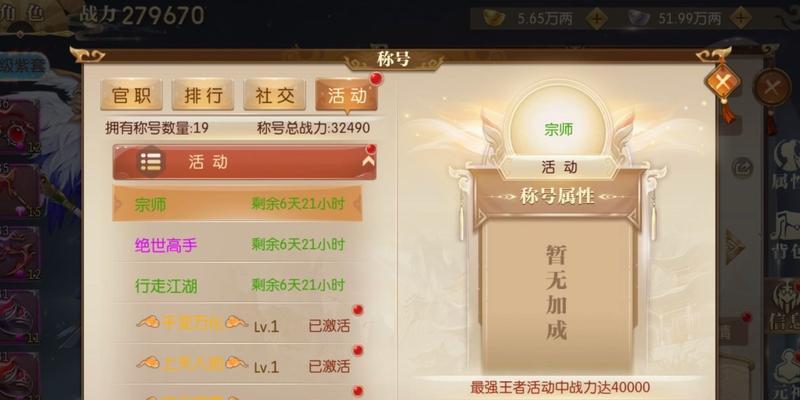Click the silver ingot currency icon
Image resolution: width=800 pixels, height=400 pixels.
[x=638, y=18]
